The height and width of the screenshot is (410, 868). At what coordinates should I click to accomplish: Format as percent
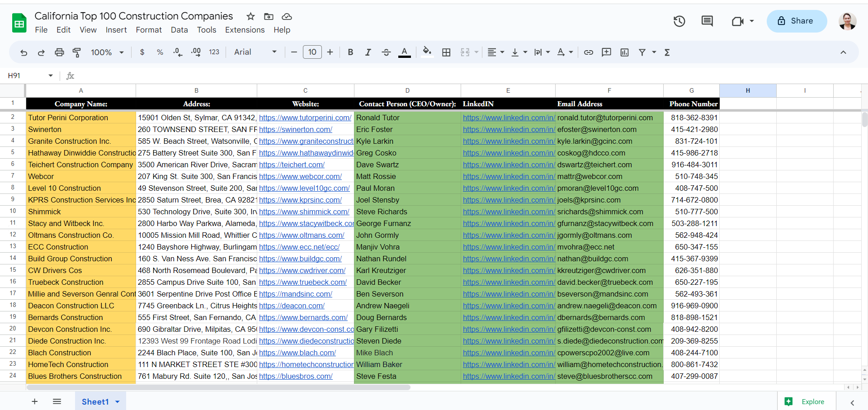[x=160, y=52]
